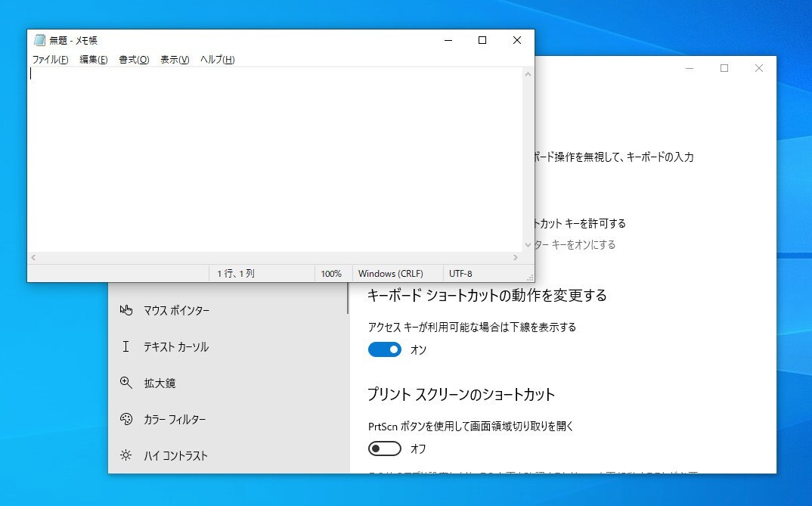
Task: Open the 表示(V) menu in Notepad
Action: point(175,60)
